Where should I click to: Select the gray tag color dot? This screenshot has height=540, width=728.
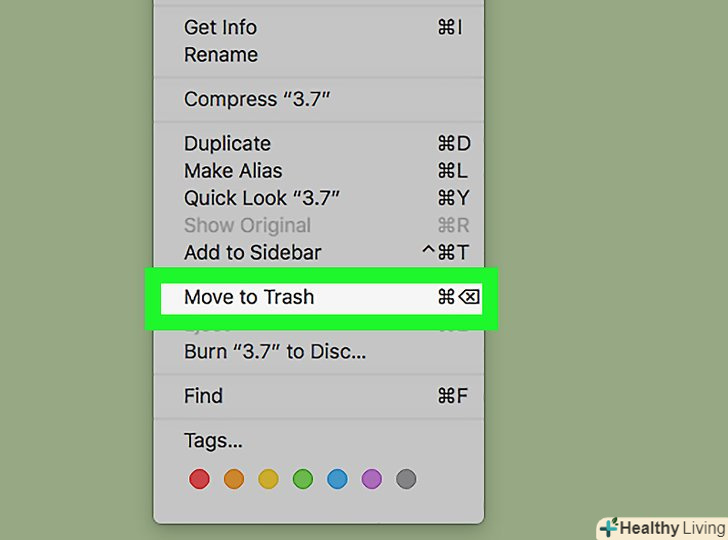[x=406, y=479]
